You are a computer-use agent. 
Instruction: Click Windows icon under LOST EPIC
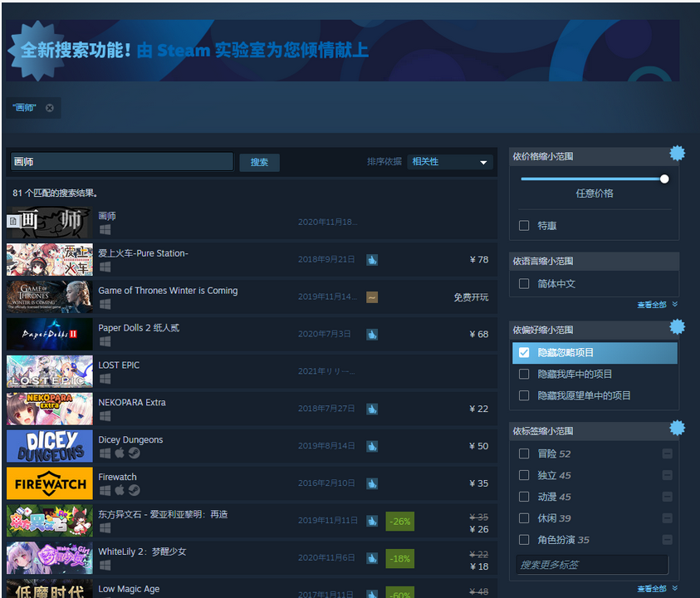pos(105,379)
